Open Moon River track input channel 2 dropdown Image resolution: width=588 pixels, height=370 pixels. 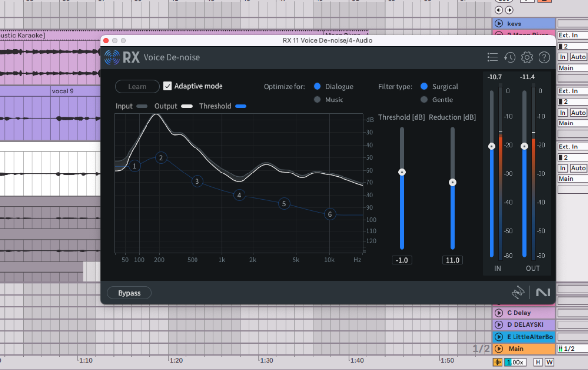pyautogui.click(x=572, y=46)
